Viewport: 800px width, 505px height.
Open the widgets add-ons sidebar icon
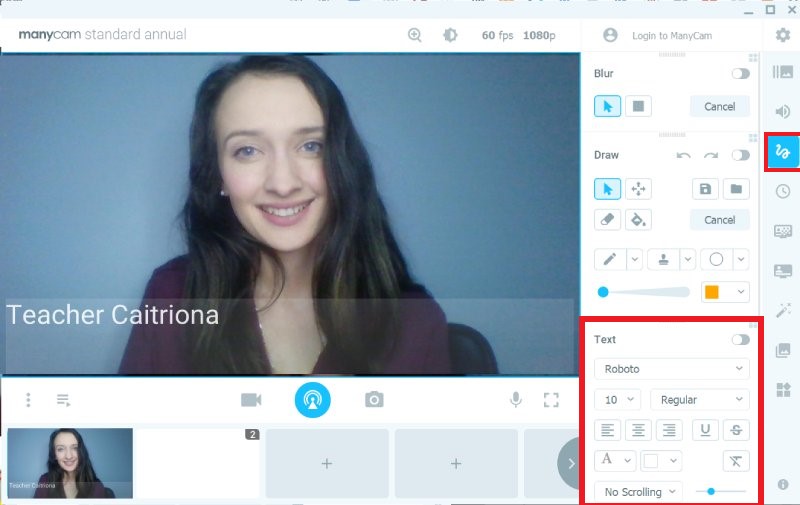click(x=783, y=390)
